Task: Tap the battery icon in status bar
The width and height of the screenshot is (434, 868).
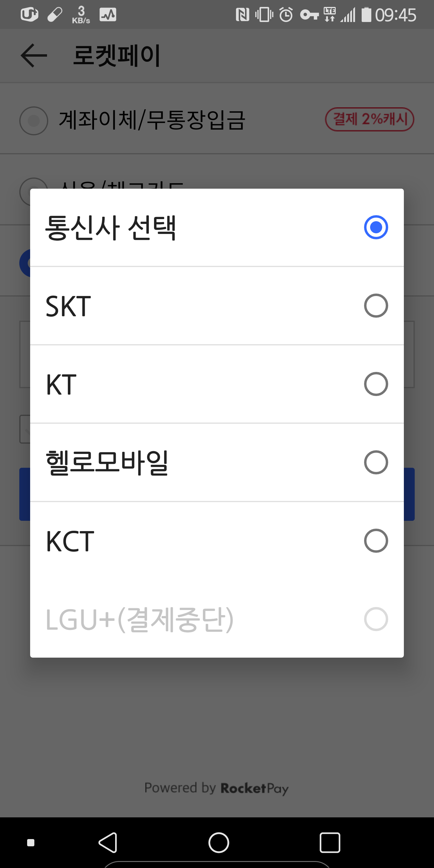Action: [x=366, y=15]
